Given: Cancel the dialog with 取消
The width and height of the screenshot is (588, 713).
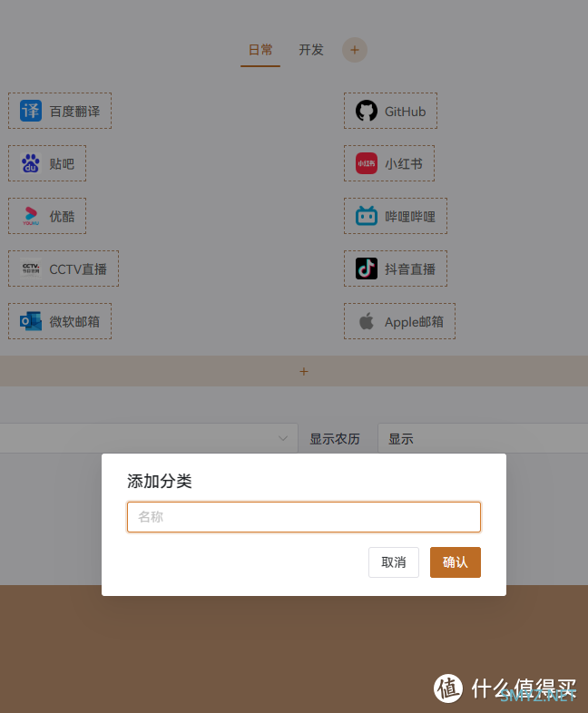Looking at the screenshot, I should pos(394,562).
